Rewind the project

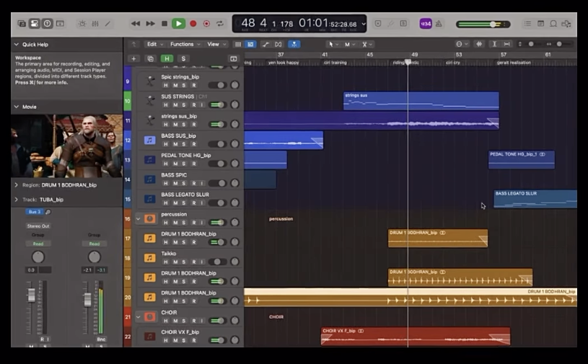coord(136,24)
